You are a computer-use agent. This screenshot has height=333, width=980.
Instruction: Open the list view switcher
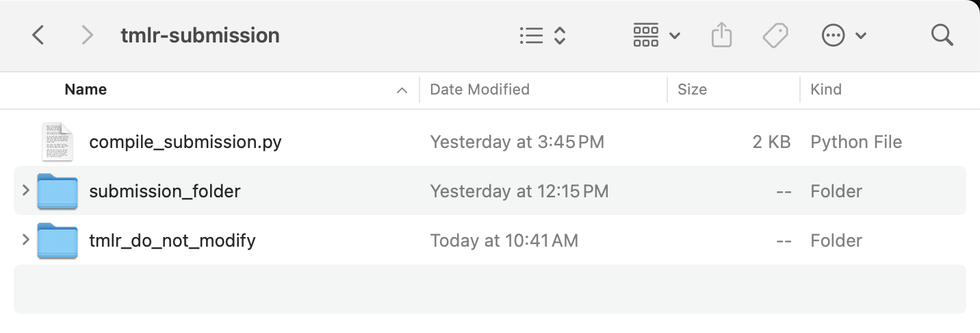(x=542, y=36)
